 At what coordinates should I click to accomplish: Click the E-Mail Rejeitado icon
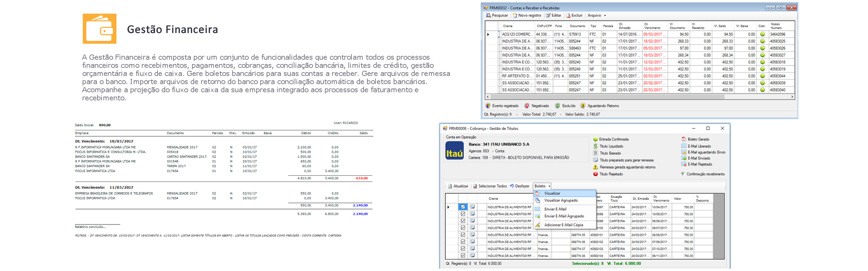click(684, 164)
